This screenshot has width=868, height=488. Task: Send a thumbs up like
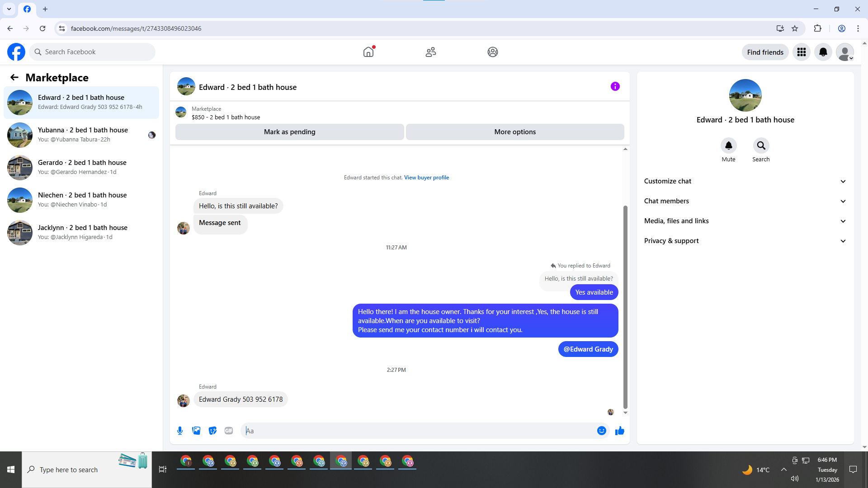coord(619,431)
